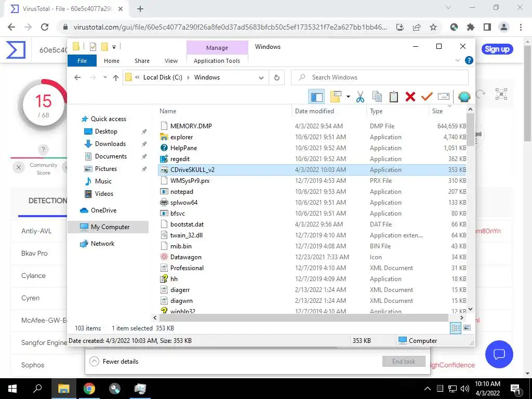Sort by the Type column header

click(397, 111)
